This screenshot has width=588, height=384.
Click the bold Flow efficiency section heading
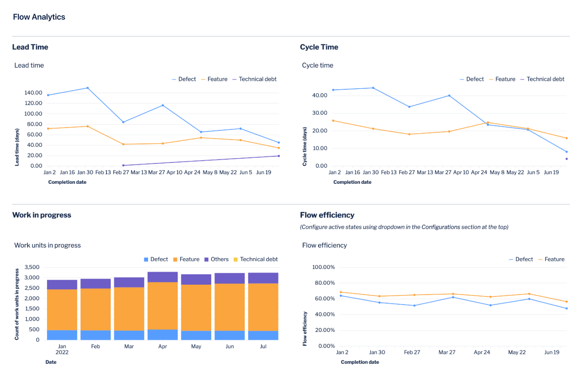click(327, 215)
